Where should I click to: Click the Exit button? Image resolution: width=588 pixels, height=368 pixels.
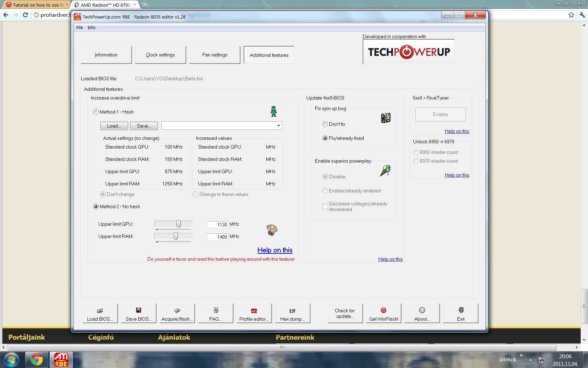click(x=461, y=313)
